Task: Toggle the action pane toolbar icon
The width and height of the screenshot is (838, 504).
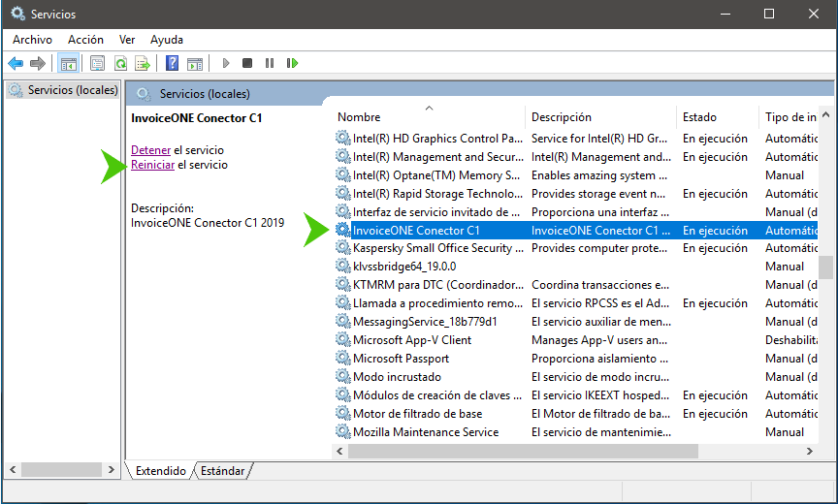Action: (195, 64)
